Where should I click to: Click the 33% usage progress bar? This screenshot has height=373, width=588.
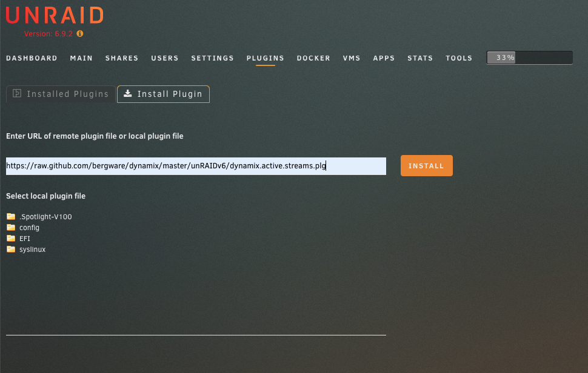click(x=529, y=58)
